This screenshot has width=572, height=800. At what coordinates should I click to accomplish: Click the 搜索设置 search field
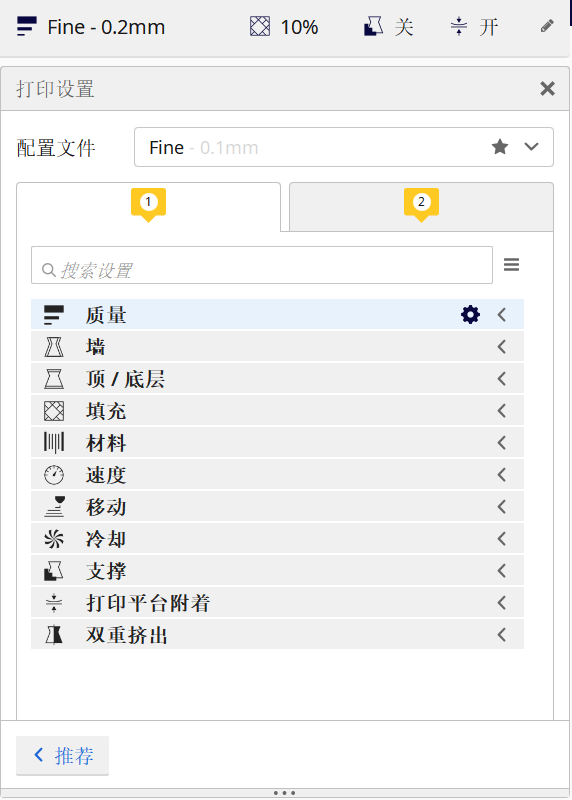pyautogui.click(x=262, y=265)
